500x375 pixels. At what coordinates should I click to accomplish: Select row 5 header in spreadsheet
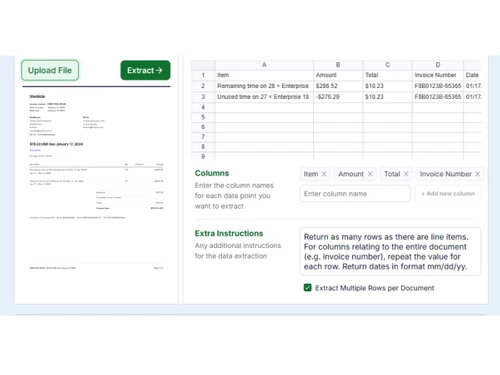pyautogui.click(x=203, y=117)
